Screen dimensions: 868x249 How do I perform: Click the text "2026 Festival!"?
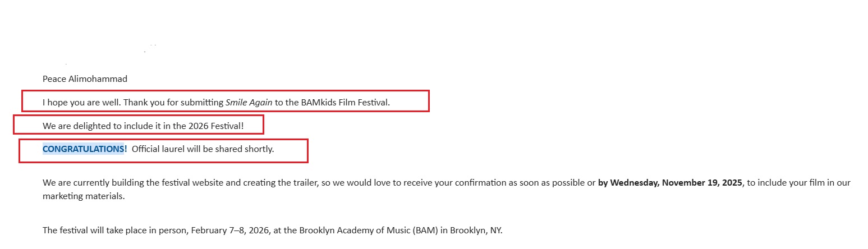[x=216, y=126]
